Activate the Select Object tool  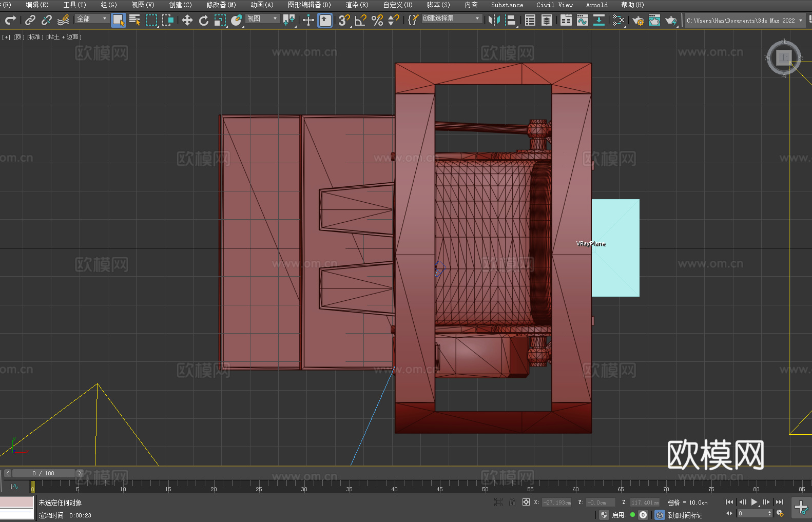pyautogui.click(x=119, y=20)
